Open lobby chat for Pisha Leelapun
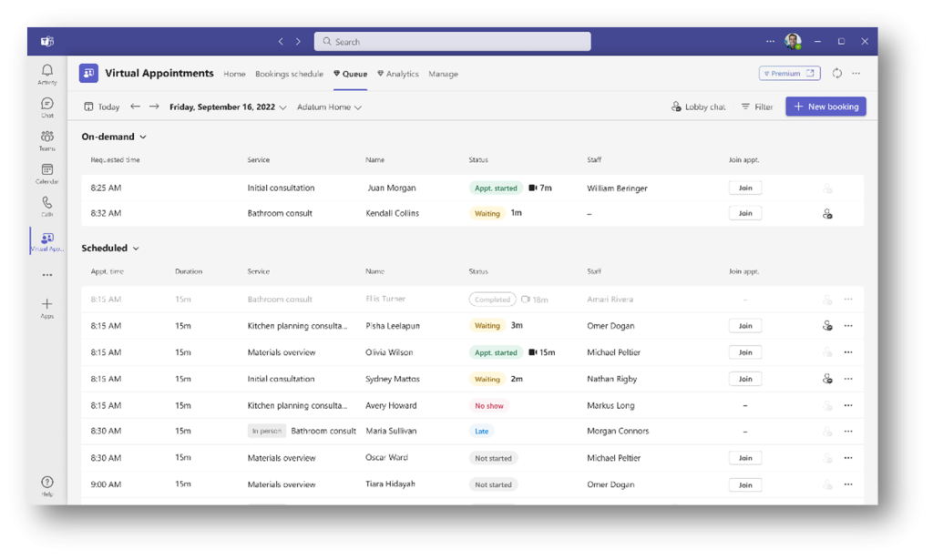The width and height of the screenshot is (933, 560). [x=827, y=326]
